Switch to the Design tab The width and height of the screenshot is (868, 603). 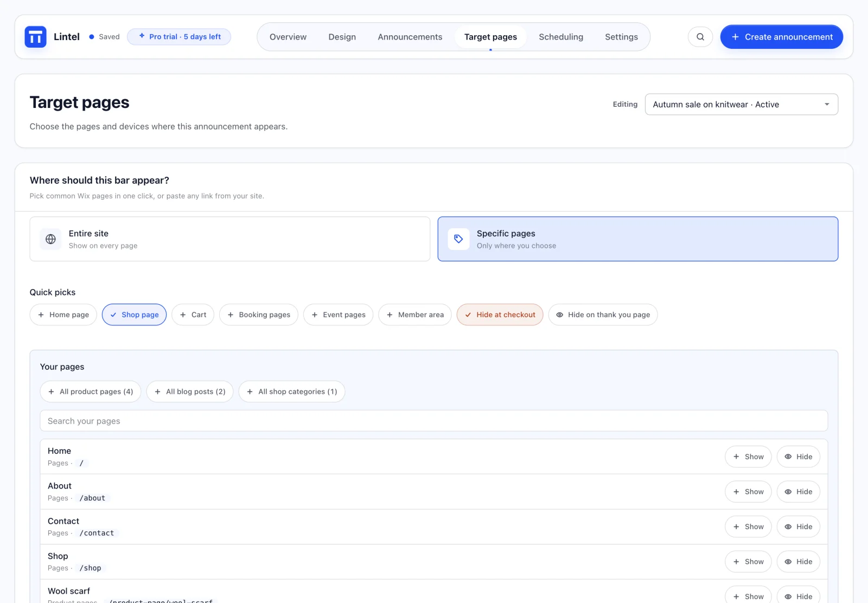coord(342,37)
